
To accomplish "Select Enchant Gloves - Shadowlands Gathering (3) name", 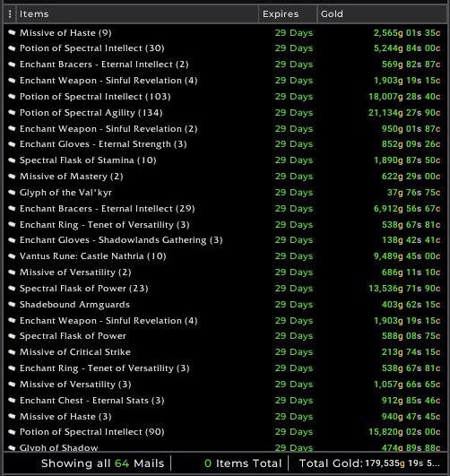I will tap(121, 240).
